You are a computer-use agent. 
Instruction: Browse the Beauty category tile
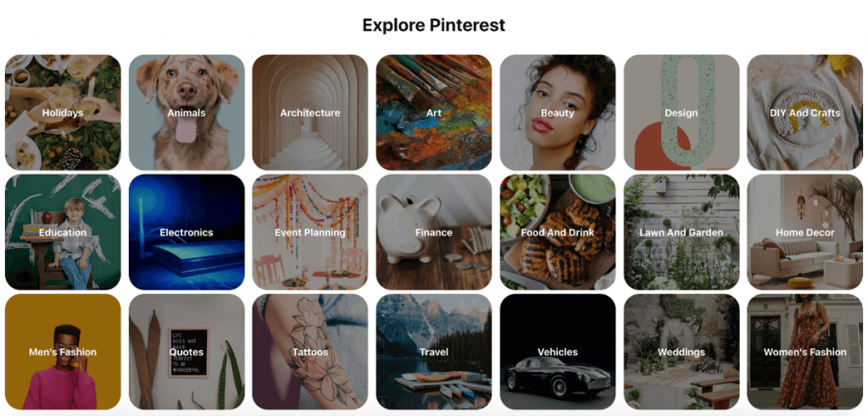coord(558,113)
